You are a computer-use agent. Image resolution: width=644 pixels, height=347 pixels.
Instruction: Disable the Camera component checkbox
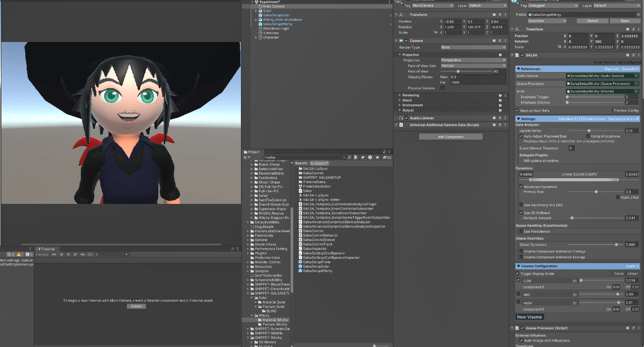(x=407, y=41)
